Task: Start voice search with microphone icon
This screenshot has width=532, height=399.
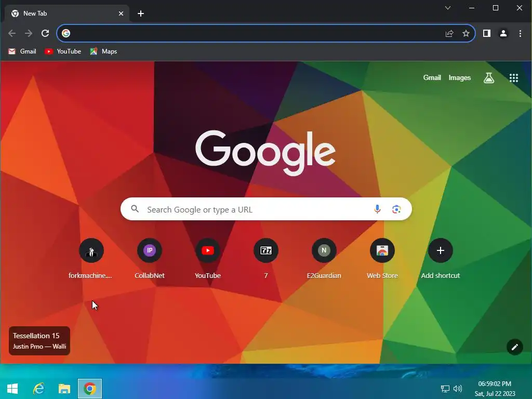Action: click(x=377, y=209)
